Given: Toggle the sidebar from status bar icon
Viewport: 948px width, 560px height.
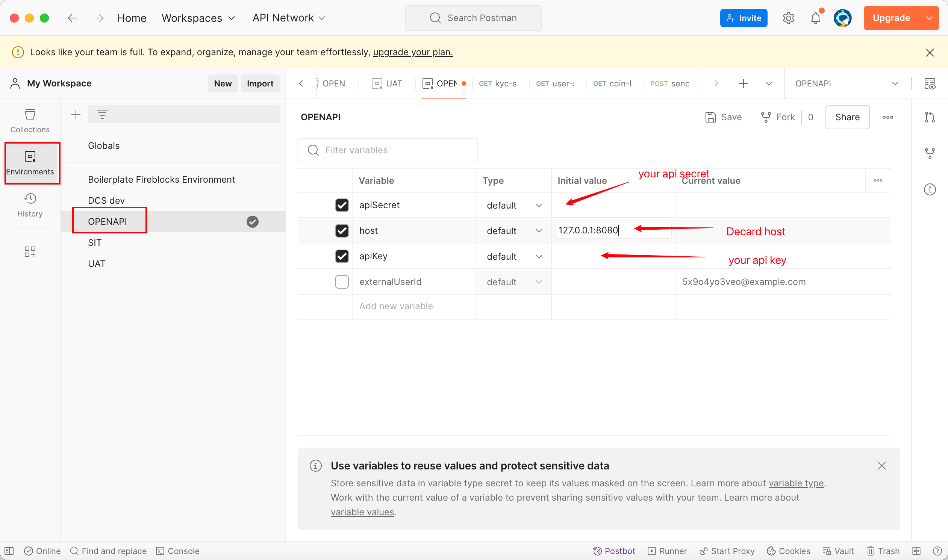Looking at the screenshot, I should (x=9, y=551).
